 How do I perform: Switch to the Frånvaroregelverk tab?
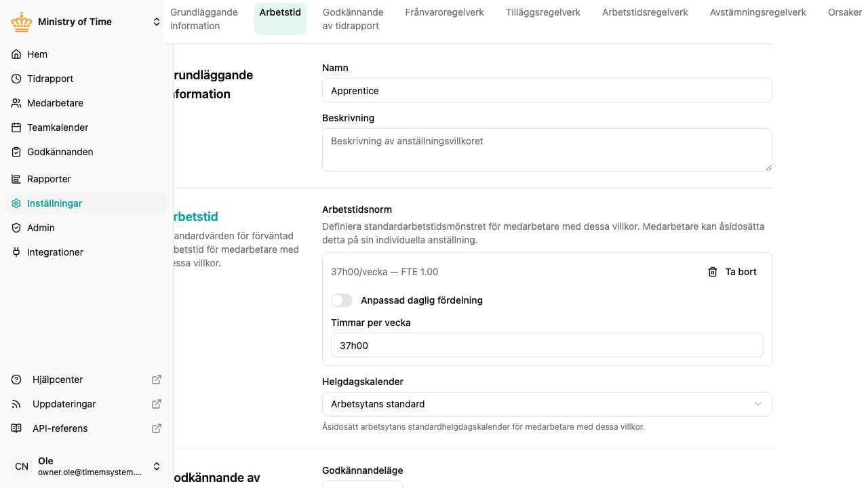coord(444,12)
